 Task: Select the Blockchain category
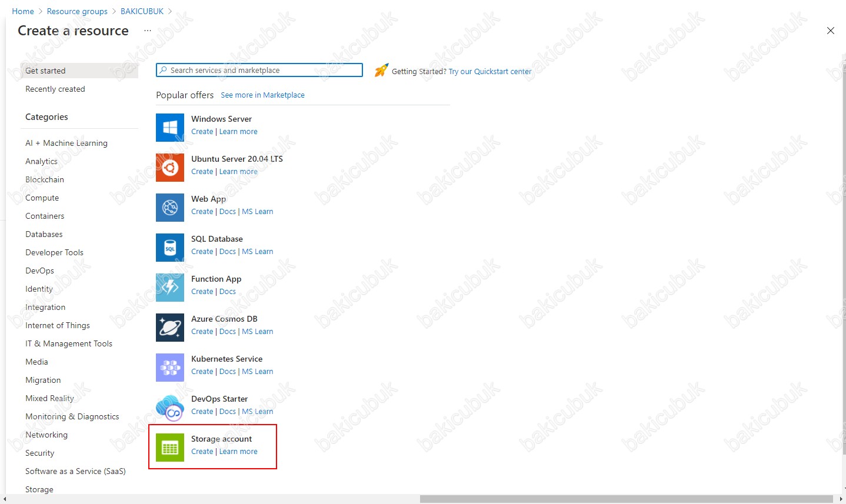pyautogui.click(x=45, y=179)
